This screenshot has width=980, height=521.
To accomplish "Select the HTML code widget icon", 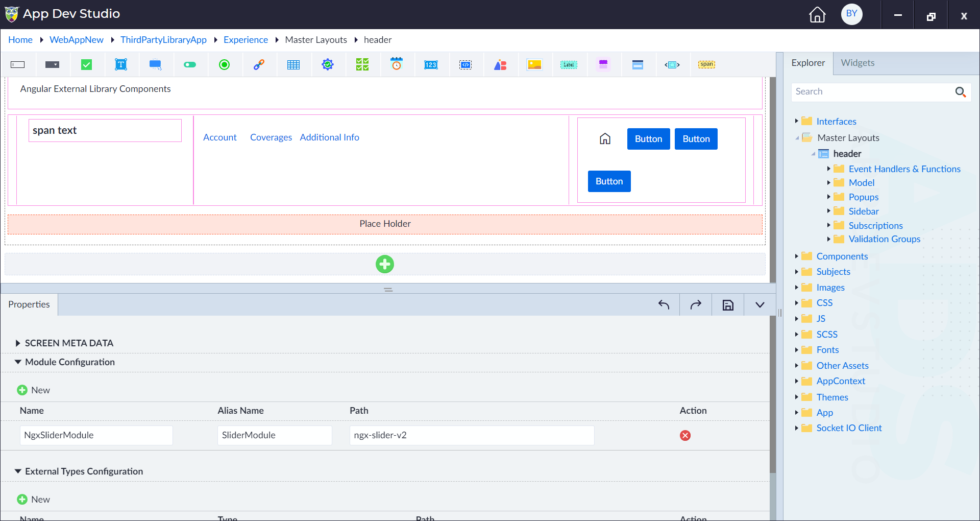I will click(465, 64).
